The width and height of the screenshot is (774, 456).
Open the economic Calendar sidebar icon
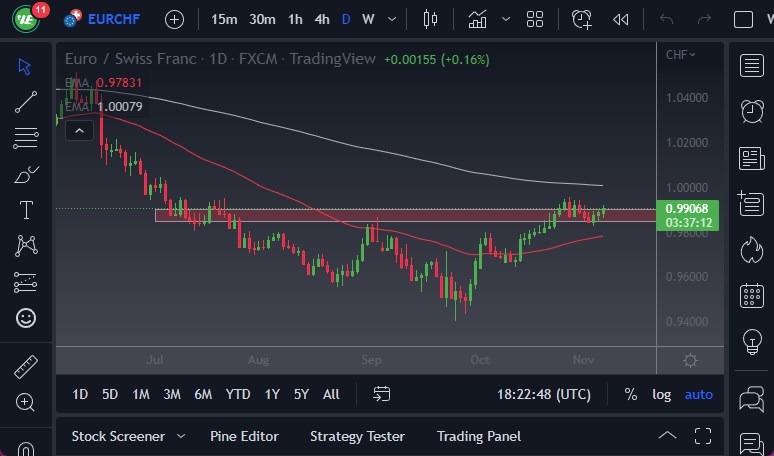tap(752, 296)
